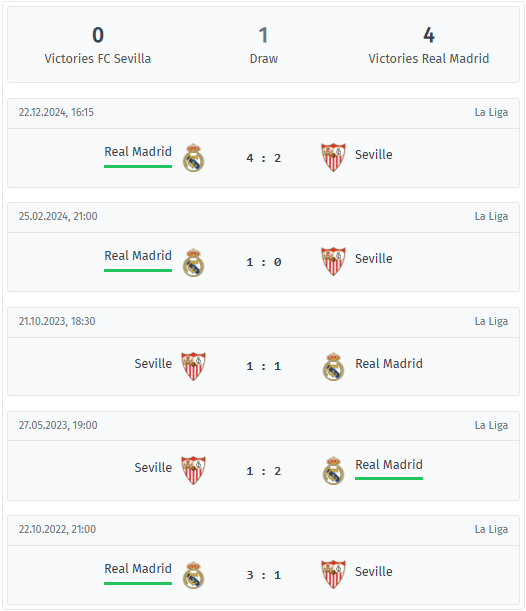Click Real Madrid crest in 21.10.2023 match

click(334, 366)
